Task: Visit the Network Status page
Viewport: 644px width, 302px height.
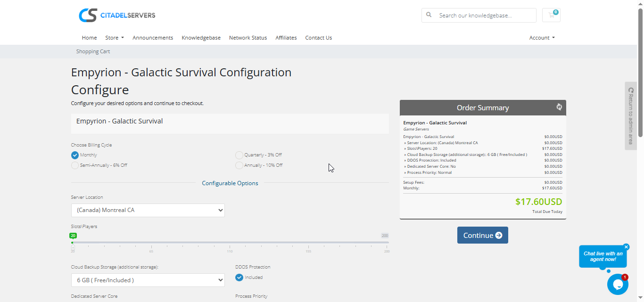Action: click(x=248, y=37)
